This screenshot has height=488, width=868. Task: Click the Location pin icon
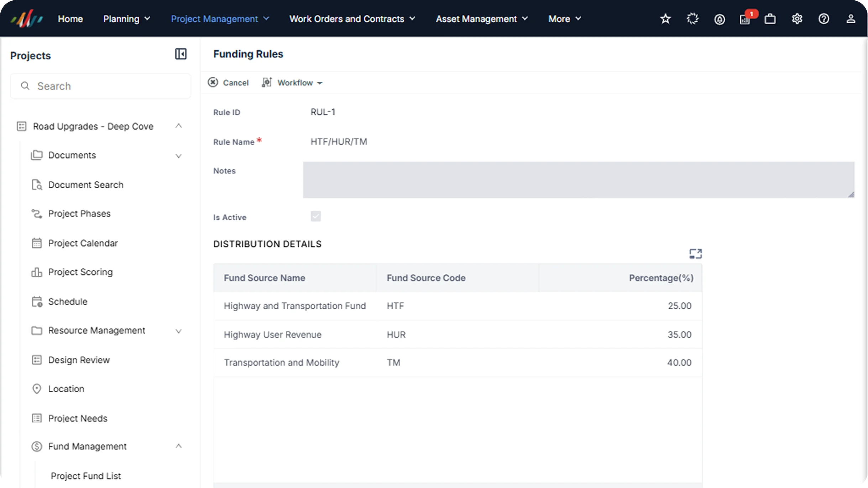pyautogui.click(x=37, y=389)
